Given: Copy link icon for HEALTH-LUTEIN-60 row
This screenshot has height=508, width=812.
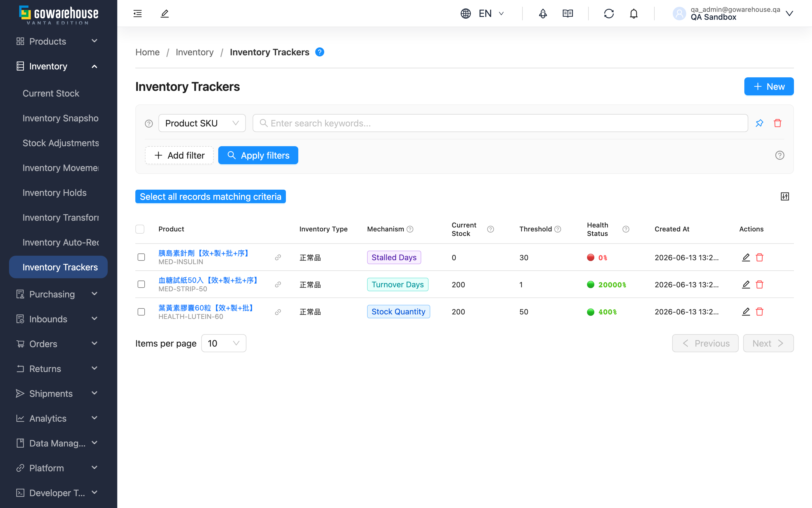Looking at the screenshot, I should pyautogui.click(x=278, y=312).
